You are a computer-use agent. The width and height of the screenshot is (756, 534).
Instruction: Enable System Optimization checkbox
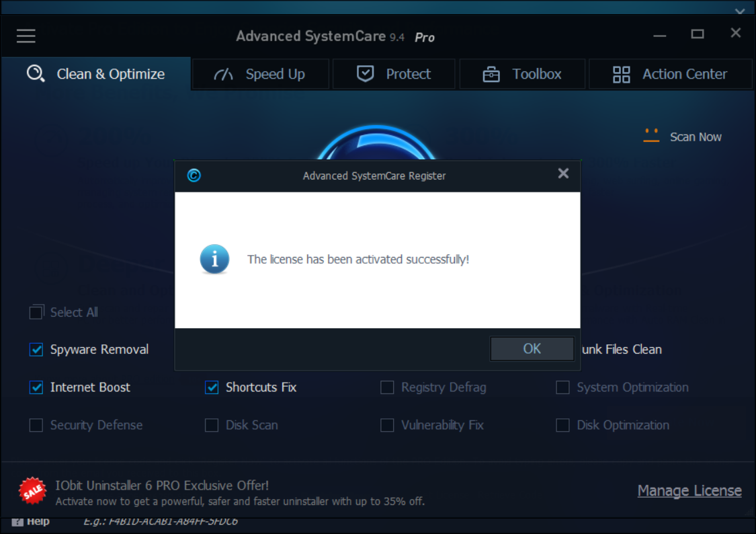pyautogui.click(x=562, y=387)
